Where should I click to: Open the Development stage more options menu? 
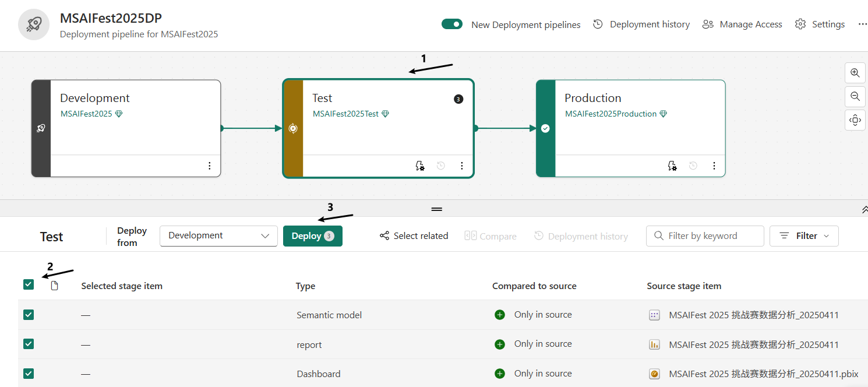210,166
